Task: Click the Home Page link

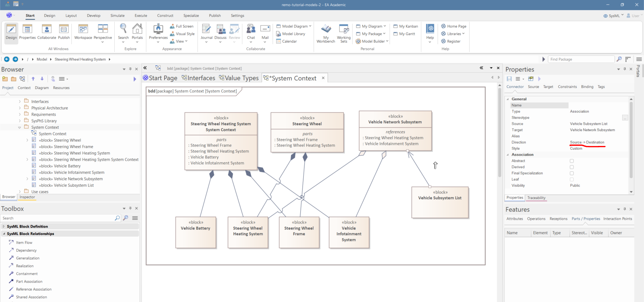Action: [x=456, y=26]
